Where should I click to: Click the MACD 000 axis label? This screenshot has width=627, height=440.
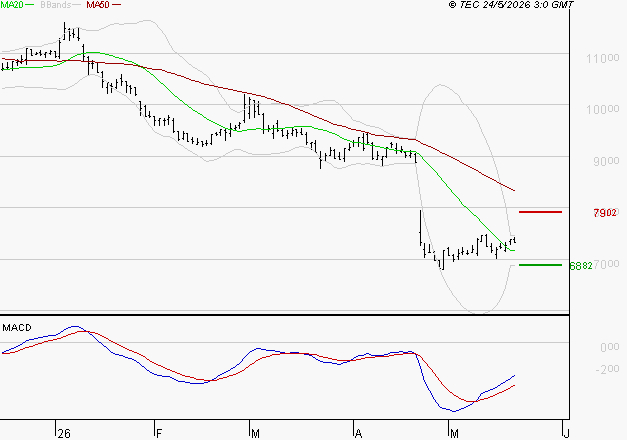click(x=610, y=347)
